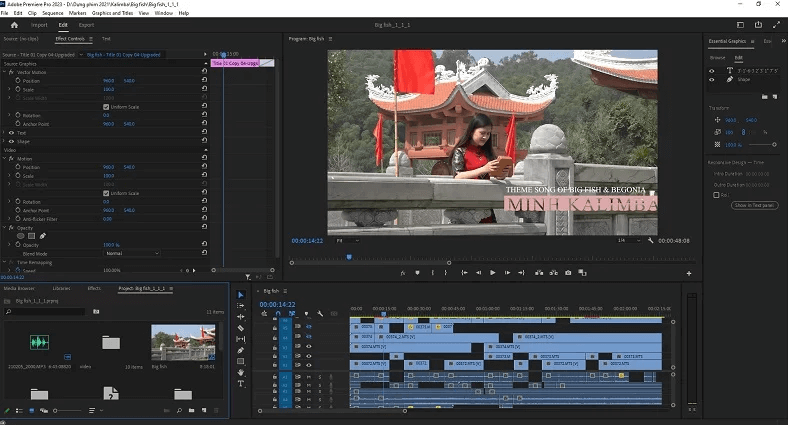788x425 pixels.
Task: Open Program monitor settings wrench icon
Action: [x=650, y=241]
